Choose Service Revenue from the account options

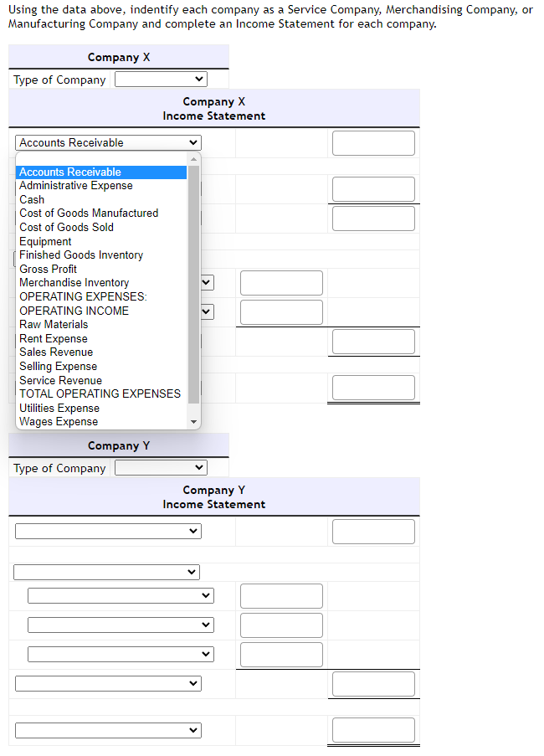point(60,380)
